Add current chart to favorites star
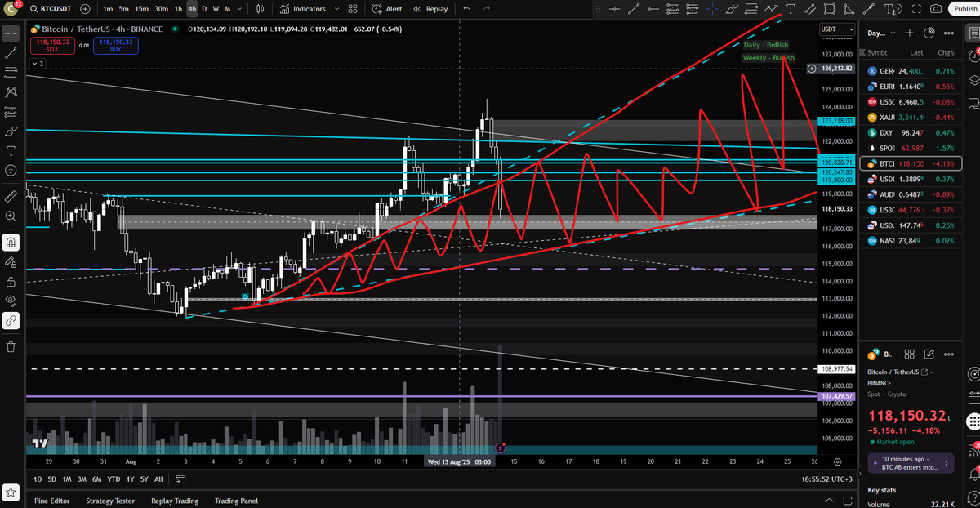The width and height of the screenshot is (980, 508). [11, 492]
